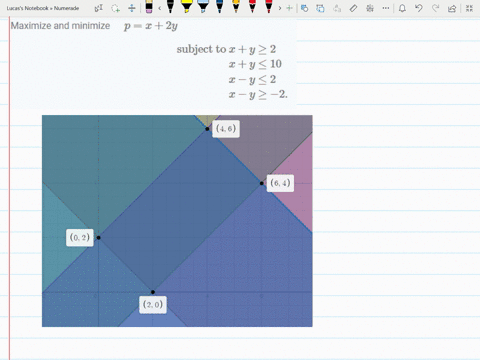Select the text typing/select objects tool
Screen dimensions: 480x360
(x=99, y=8)
